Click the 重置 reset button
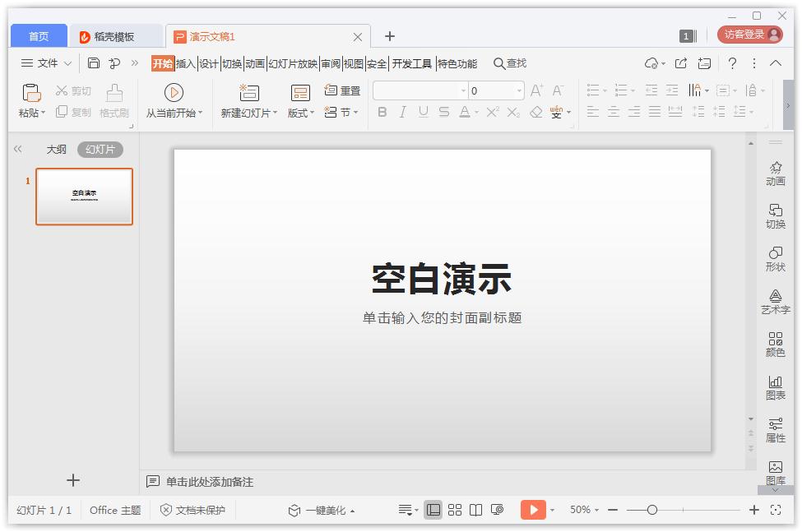Image resolution: width=802 pixels, height=532 pixels. [341, 90]
